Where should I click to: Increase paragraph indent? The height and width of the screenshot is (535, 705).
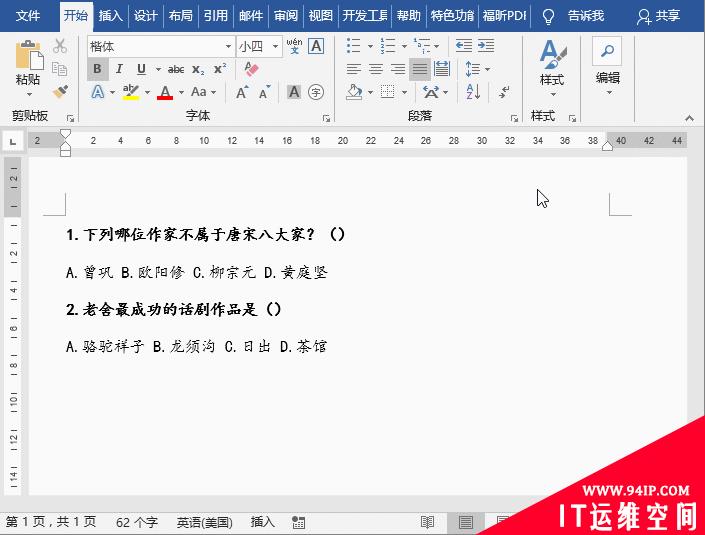tap(486, 46)
